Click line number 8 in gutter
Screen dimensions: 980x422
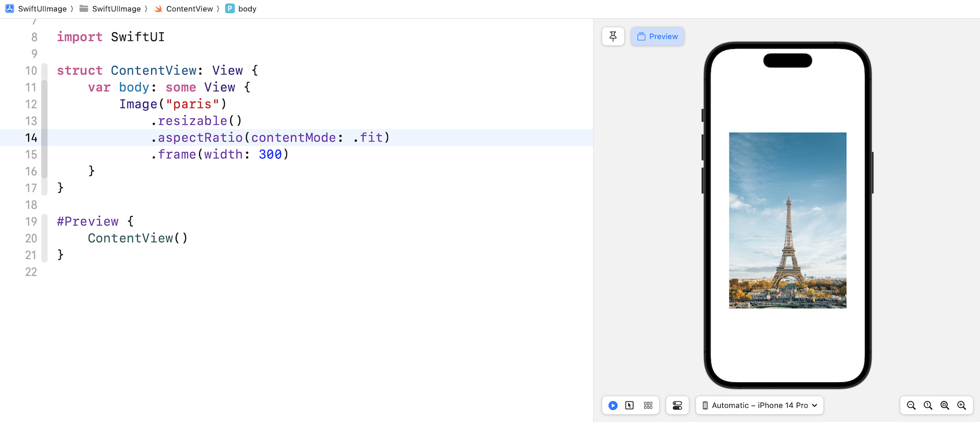[34, 37]
